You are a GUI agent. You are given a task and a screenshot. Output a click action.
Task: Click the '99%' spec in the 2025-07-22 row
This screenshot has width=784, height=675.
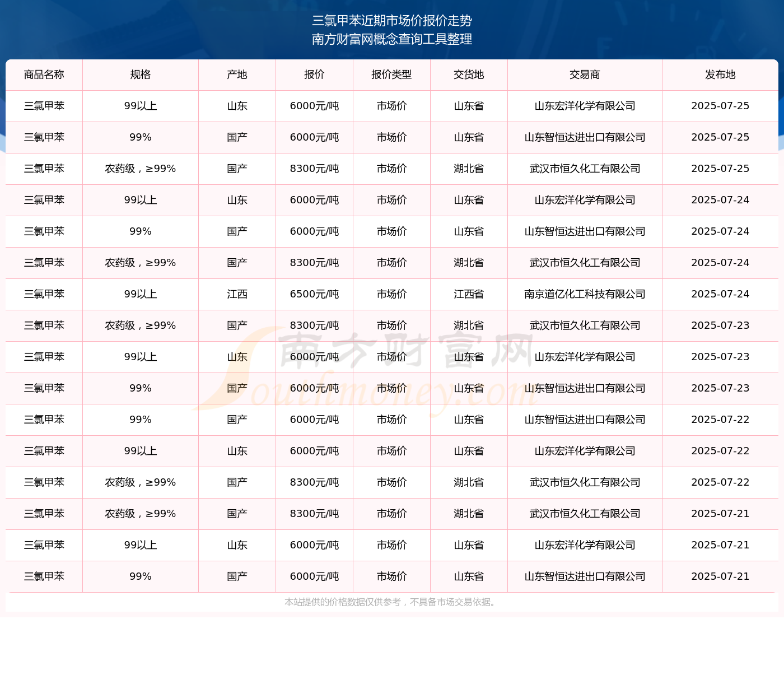tap(141, 420)
